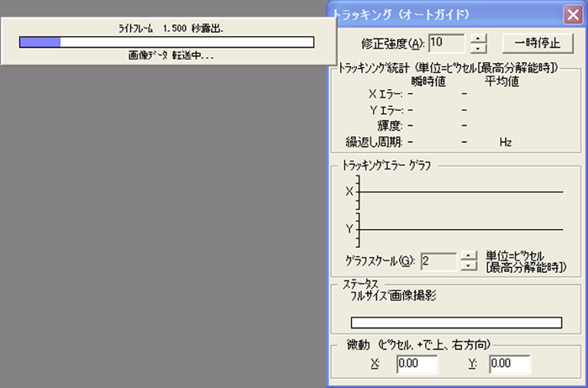Click the X tracking error graph line

461,192
